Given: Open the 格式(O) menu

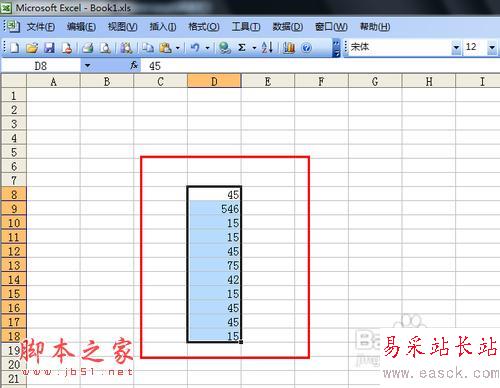Looking at the screenshot, I should coord(204,27).
